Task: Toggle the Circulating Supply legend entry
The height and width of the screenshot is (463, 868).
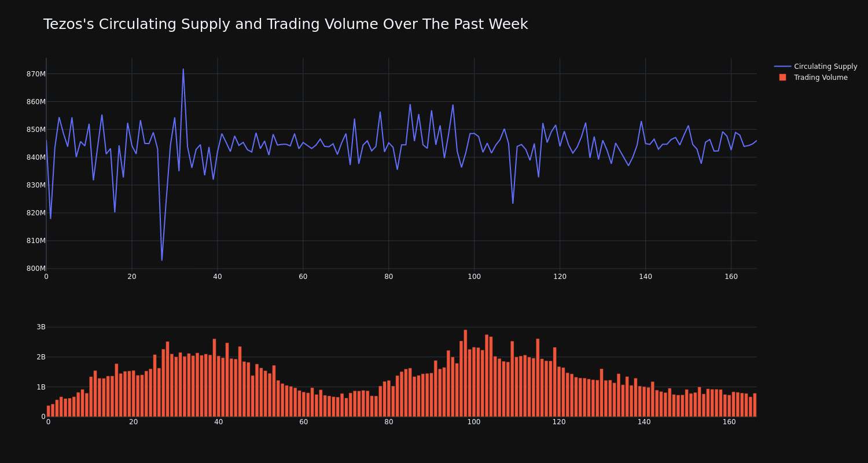Action: pos(815,67)
